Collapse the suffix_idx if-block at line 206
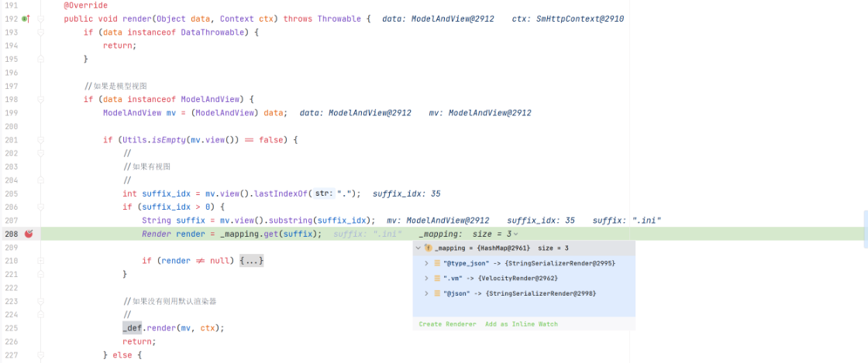868x363 pixels. (x=41, y=207)
